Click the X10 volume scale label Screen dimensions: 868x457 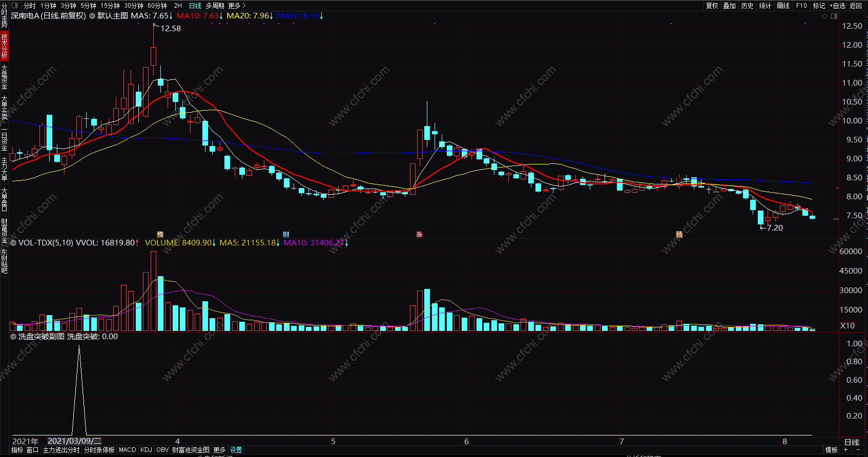click(x=847, y=325)
